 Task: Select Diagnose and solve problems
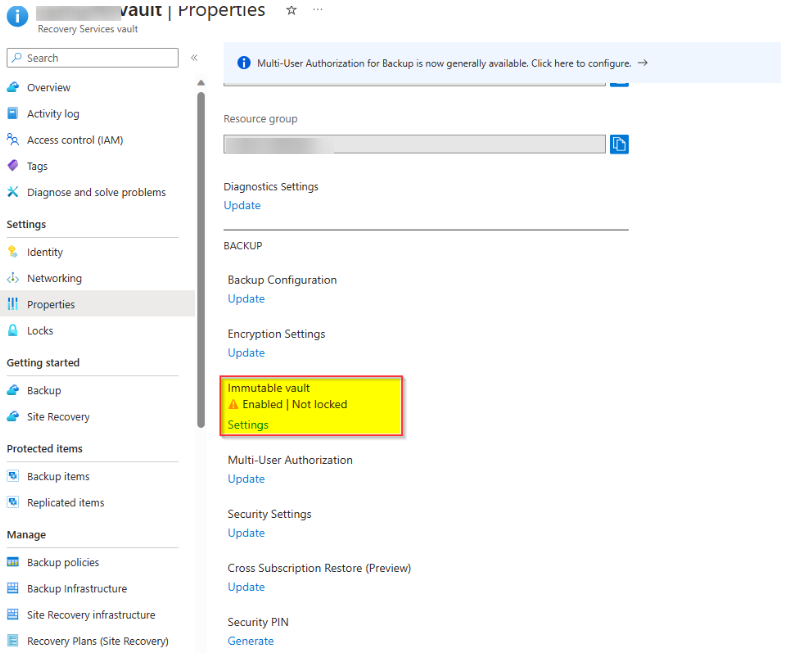(96, 192)
